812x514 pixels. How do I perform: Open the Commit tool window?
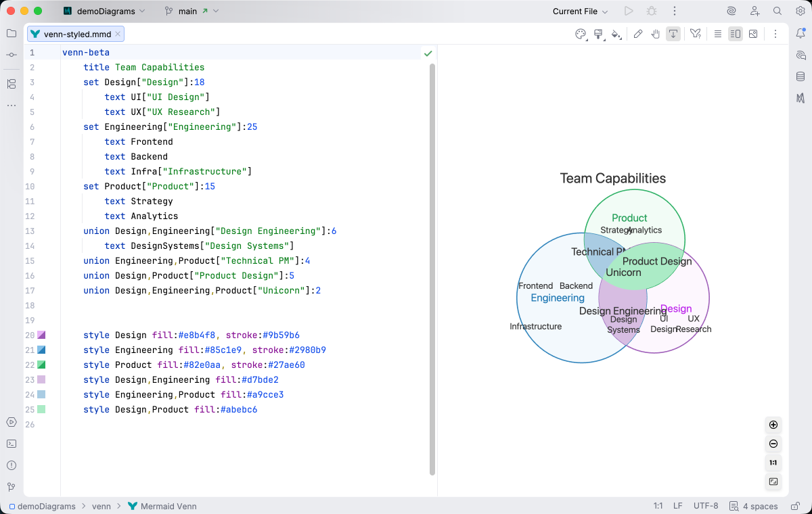(11, 55)
